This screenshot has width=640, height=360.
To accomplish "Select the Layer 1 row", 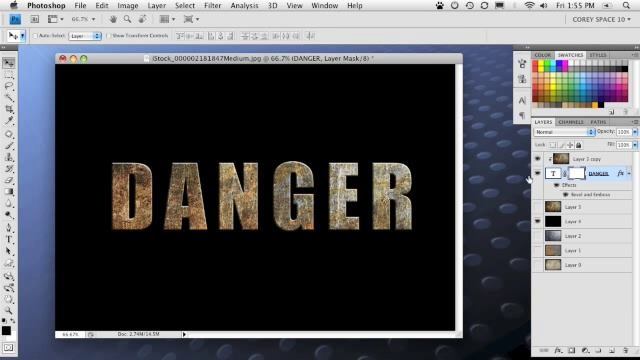I will [x=582, y=250].
